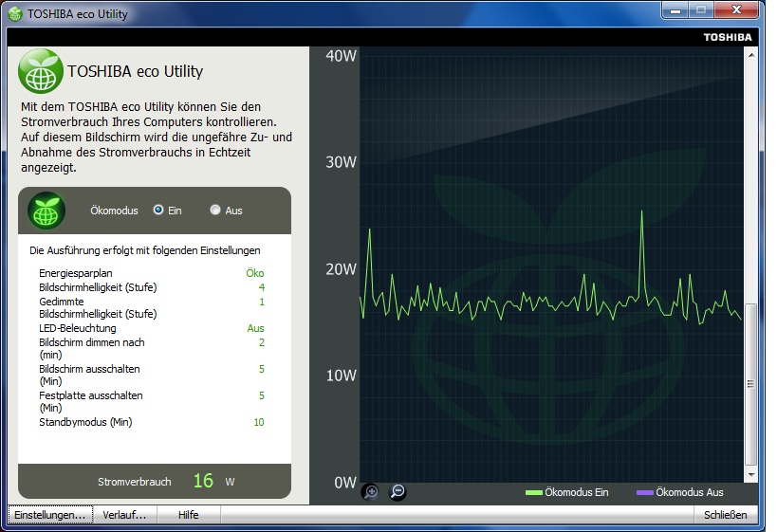Zoom in on the power graph
The width and height of the screenshot is (777, 532).
pos(370,491)
